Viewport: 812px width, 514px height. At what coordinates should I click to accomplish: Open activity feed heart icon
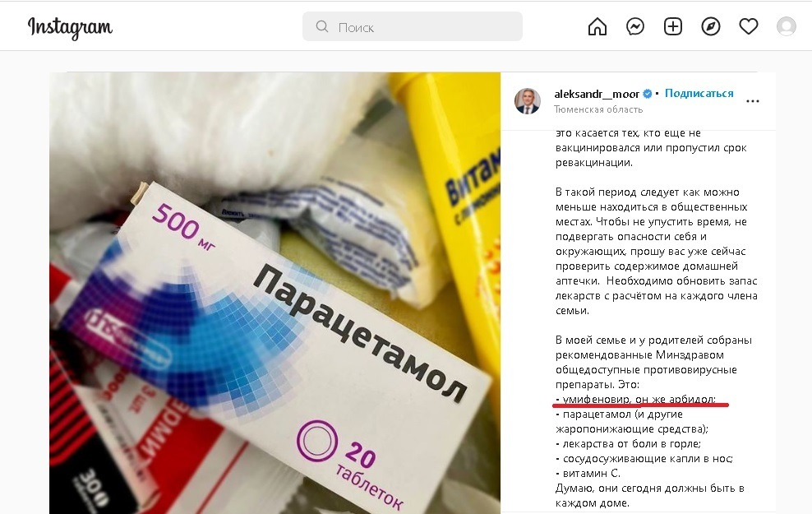(x=748, y=26)
